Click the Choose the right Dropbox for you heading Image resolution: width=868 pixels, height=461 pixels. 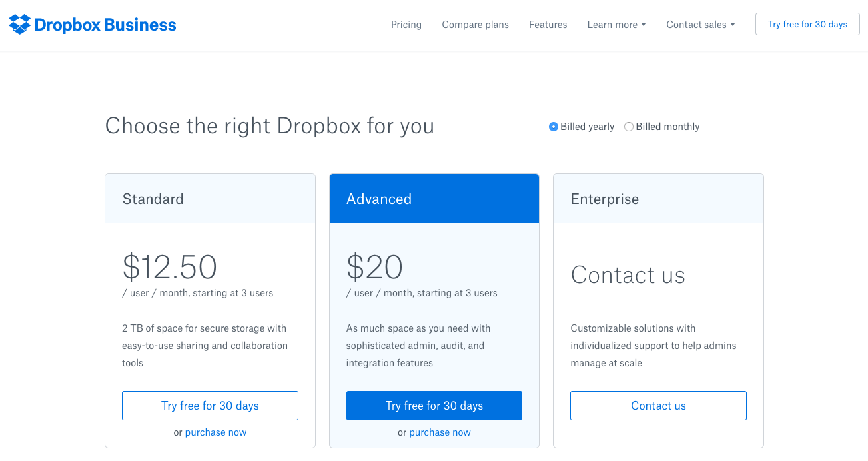(x=270, y=126)
